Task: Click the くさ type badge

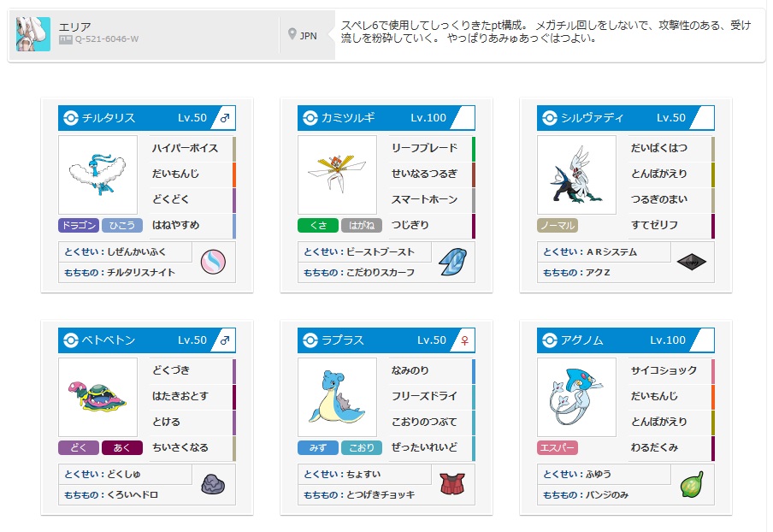Action: (318, 225)
